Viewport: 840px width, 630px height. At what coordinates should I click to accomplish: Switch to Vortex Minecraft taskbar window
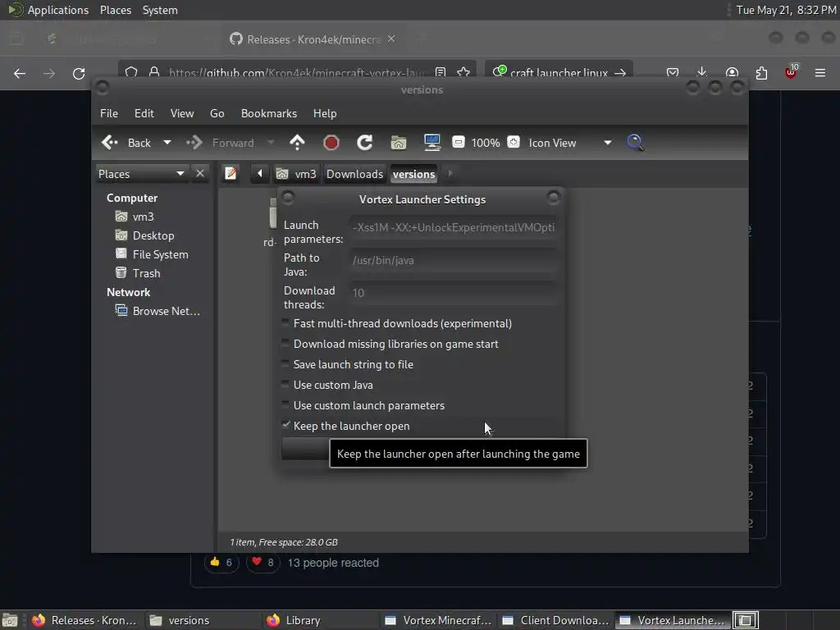(x=438, y=620)
